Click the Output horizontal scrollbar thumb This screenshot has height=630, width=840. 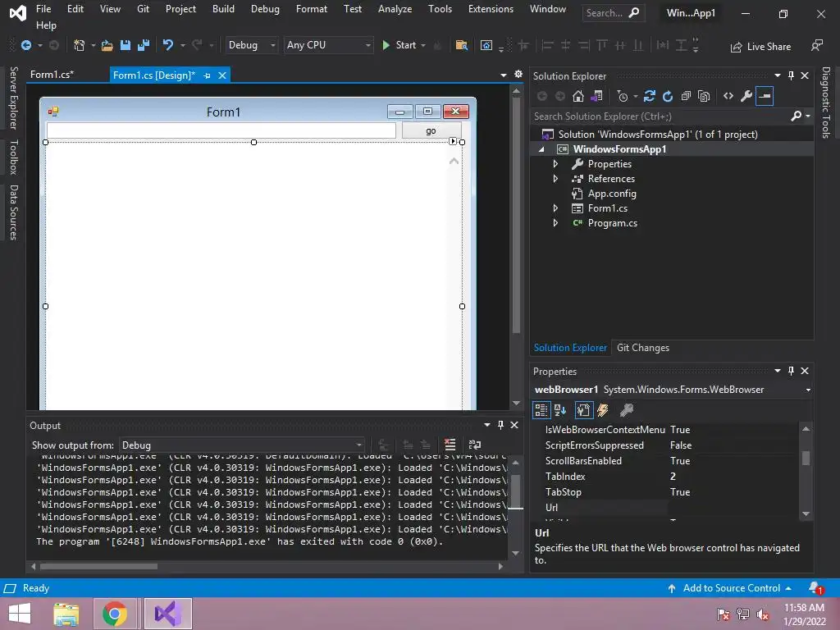98,566
